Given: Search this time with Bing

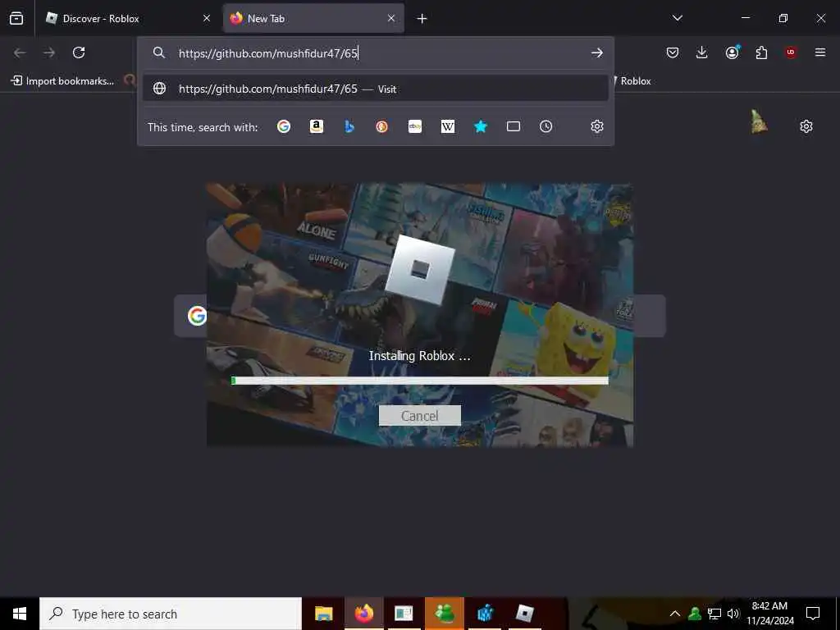Looking at the screenshot, I should pyautogui.click(x=349, y=126).
